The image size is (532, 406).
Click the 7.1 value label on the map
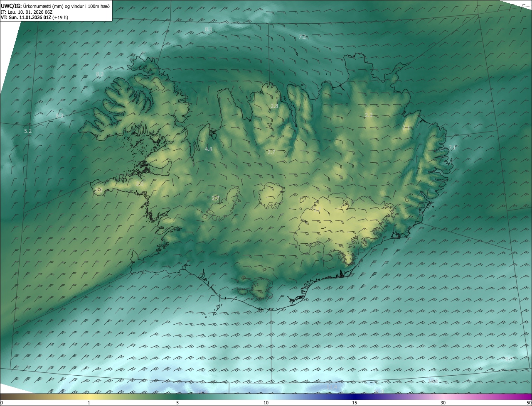tap(452, 148)
